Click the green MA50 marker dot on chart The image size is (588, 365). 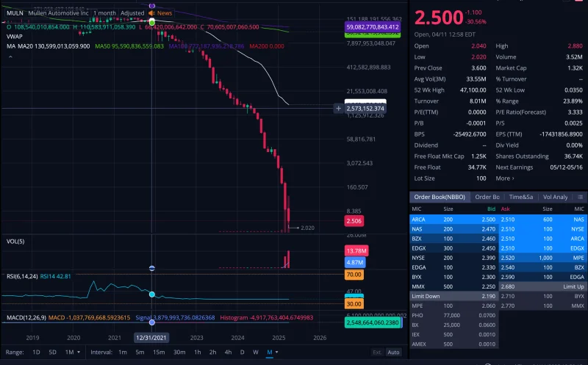tap(152, 23)
